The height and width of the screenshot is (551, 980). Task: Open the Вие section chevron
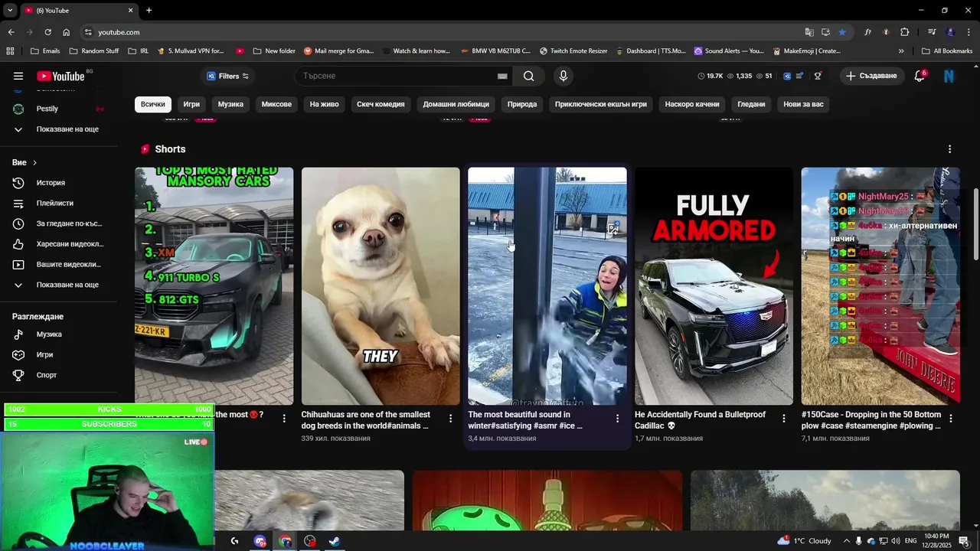[x=34, y=163]
